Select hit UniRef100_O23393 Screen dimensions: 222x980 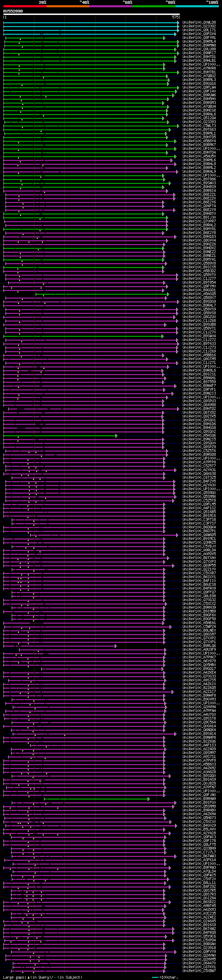point(199,122)
